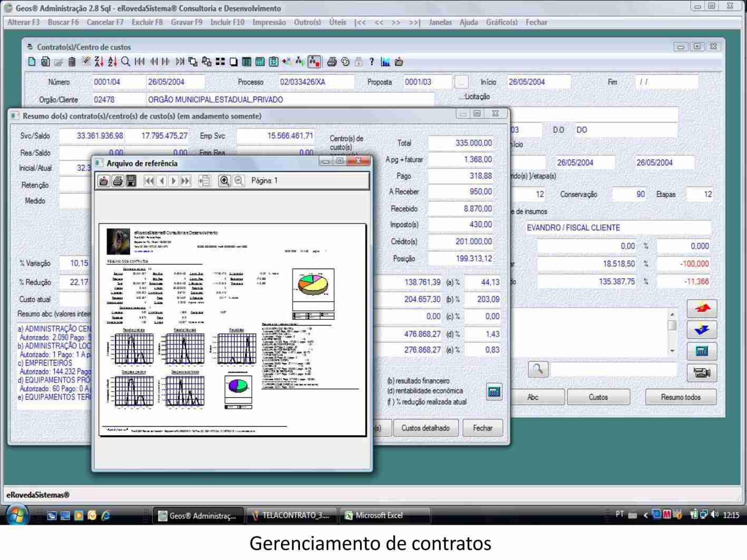Image resolution: width=747 pixels, height=560 pixels.
Task: Open the Janelas menu
Action: pos(440,22)
